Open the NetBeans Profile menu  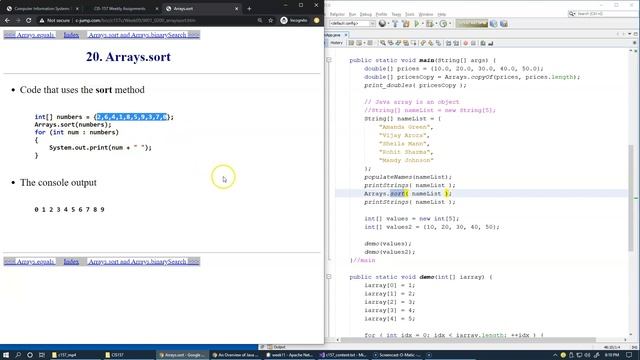(381, 14)
